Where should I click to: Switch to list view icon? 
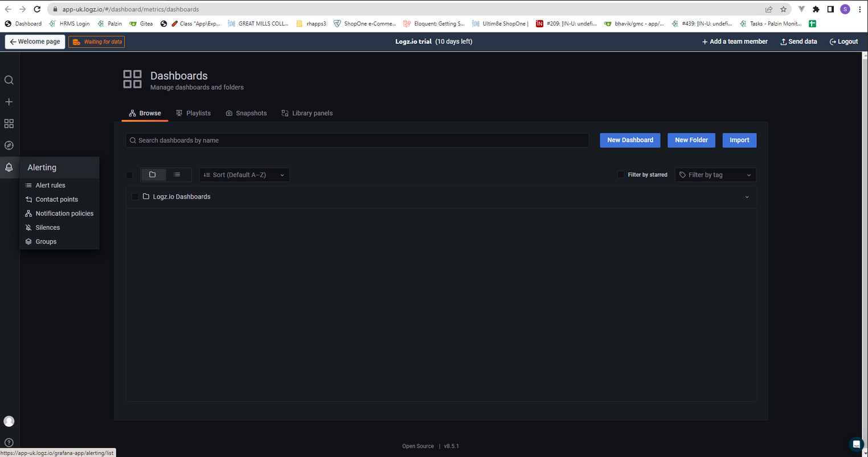coord(177,175)
